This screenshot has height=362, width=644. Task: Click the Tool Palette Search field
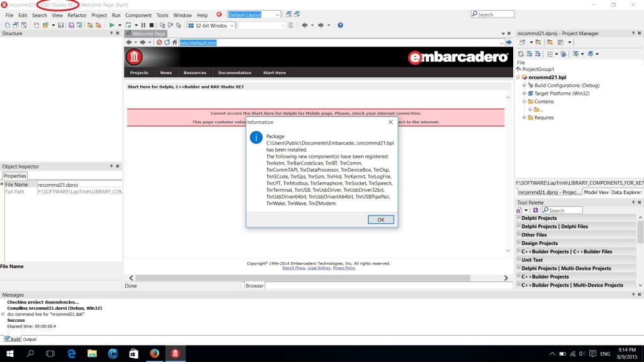click(562, 210)
